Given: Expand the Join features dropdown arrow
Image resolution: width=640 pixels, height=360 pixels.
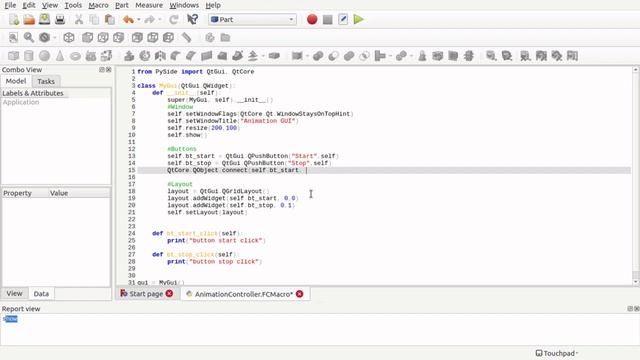Looking at the screenshot, I should coord(391,56).
